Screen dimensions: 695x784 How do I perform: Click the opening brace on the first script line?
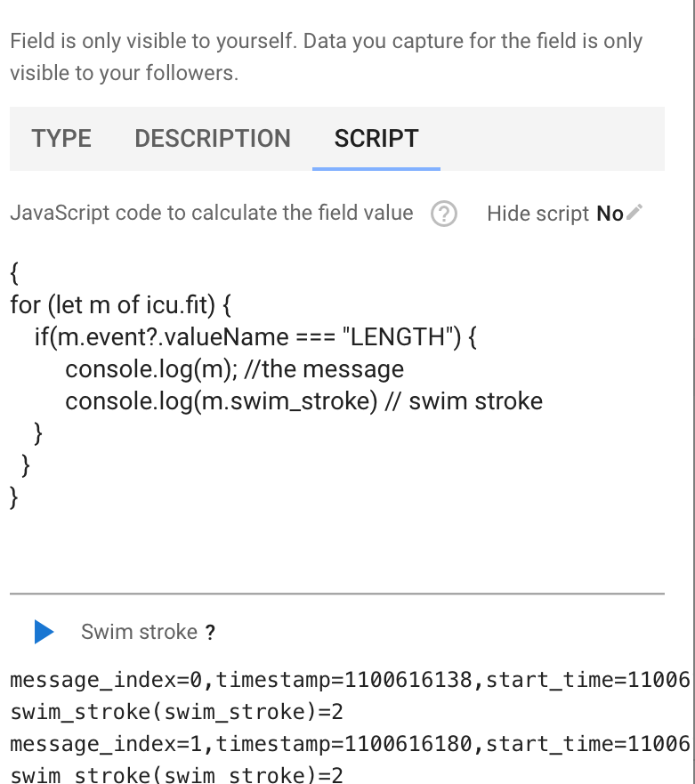click(14, 273)
